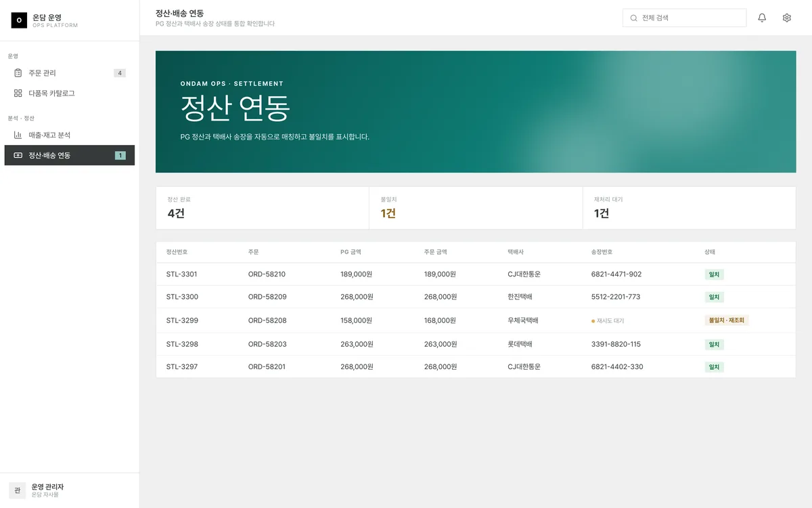Click the 일치 badge for STL-3300

714,297
